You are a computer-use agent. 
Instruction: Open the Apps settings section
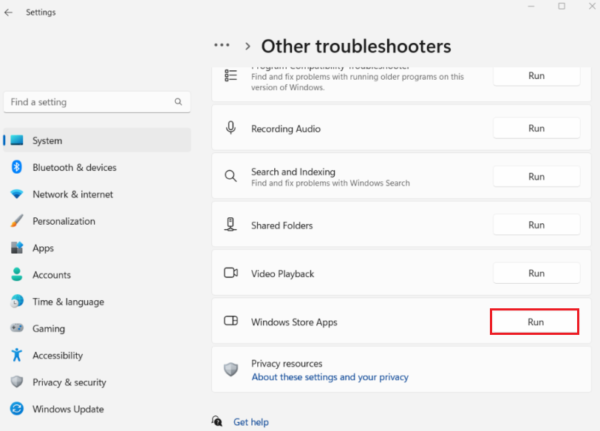[43, 248]
